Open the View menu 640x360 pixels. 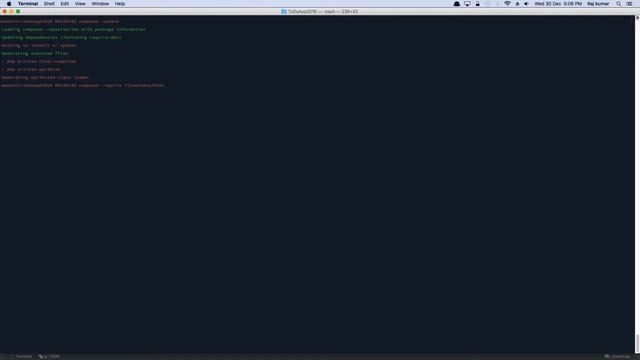[x=80, y=4]
